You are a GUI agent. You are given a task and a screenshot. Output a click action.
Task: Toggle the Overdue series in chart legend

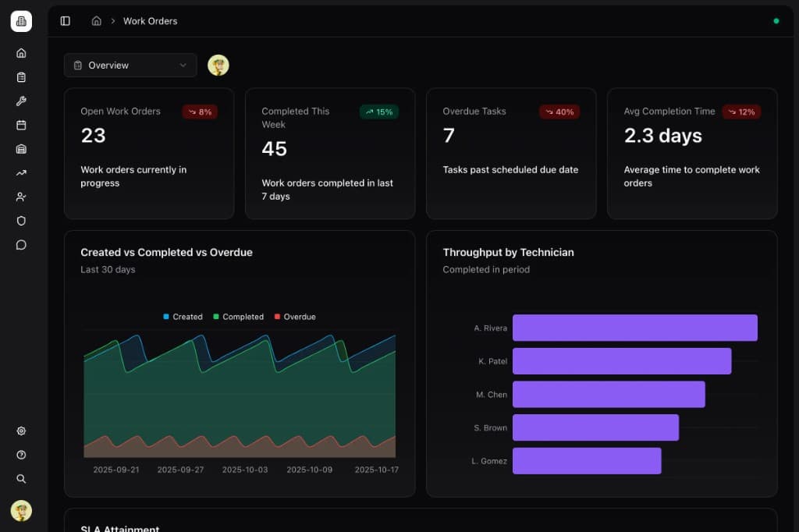click(x=295, y=317)
